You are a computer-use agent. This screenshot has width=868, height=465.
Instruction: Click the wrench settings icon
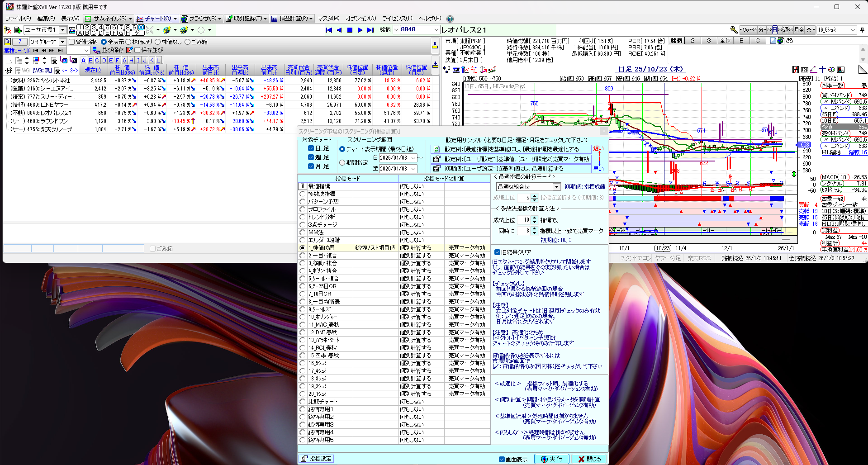pyautogui.click(x=734, y=30)
